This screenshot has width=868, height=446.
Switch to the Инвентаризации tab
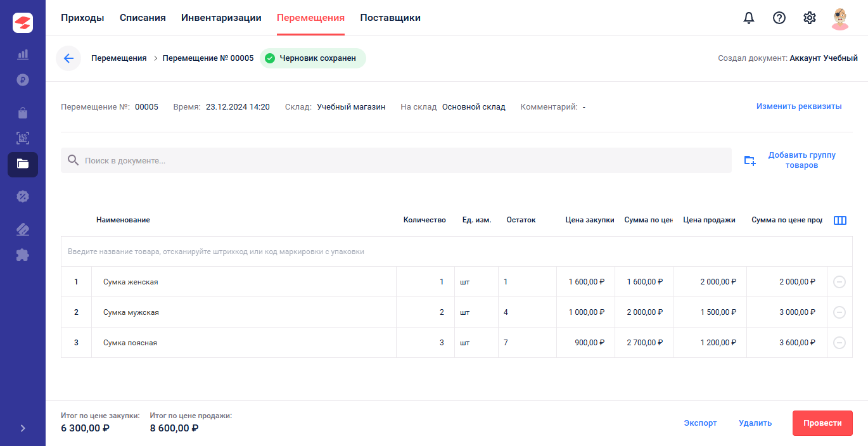point(221,18)
